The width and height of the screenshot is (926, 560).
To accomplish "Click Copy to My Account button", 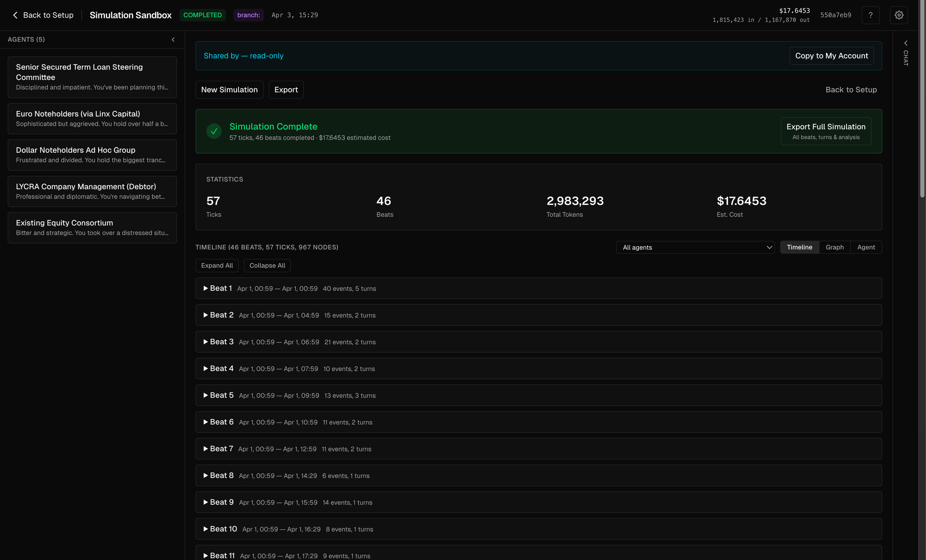I will (x=831, y=56).
